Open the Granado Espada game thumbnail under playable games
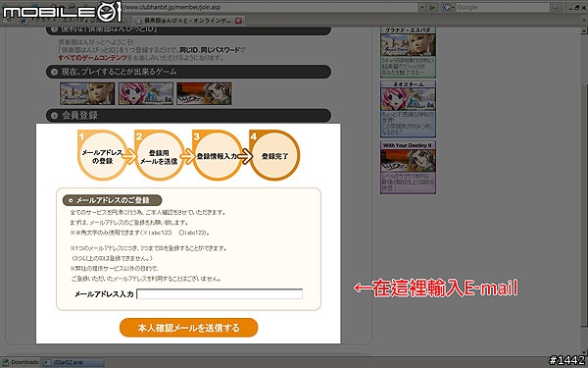 coord(87,93)
